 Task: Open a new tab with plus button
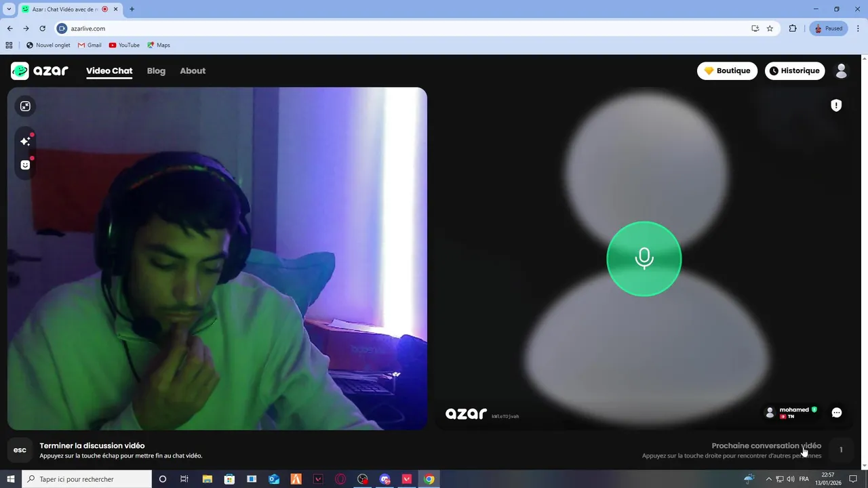coord(132,9)
